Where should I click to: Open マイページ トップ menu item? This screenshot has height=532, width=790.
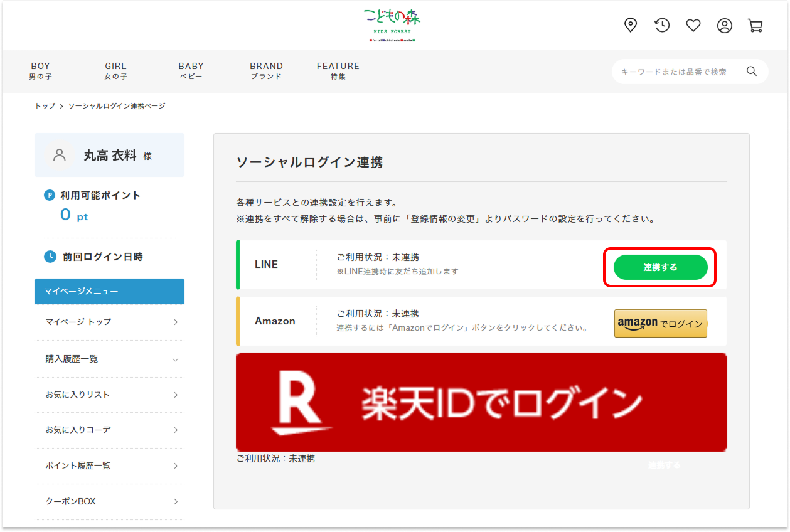tap(110, 322)
